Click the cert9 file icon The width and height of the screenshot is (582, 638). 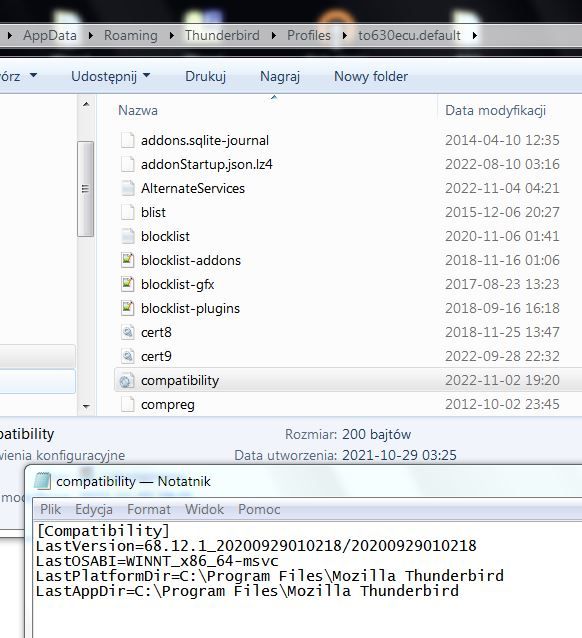tap(127, 356)
